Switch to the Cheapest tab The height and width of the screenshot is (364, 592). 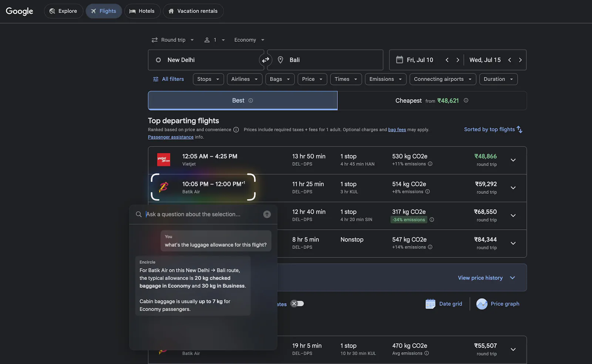coord(432,101)
